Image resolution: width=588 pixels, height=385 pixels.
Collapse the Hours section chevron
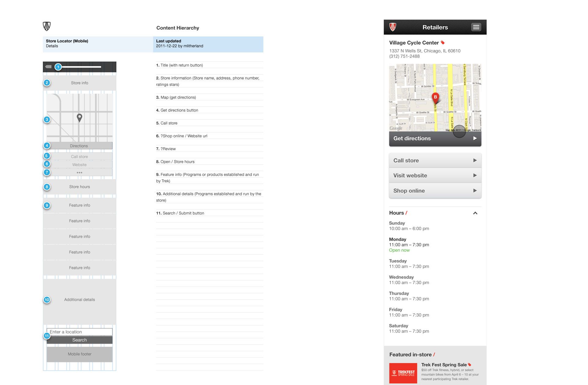click(475, 213)
